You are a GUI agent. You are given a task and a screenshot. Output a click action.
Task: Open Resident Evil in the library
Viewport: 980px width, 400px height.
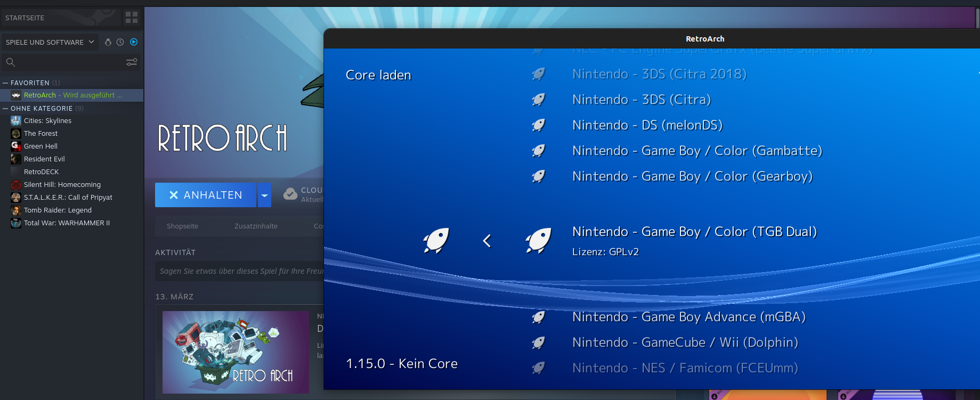coord(44,159)
